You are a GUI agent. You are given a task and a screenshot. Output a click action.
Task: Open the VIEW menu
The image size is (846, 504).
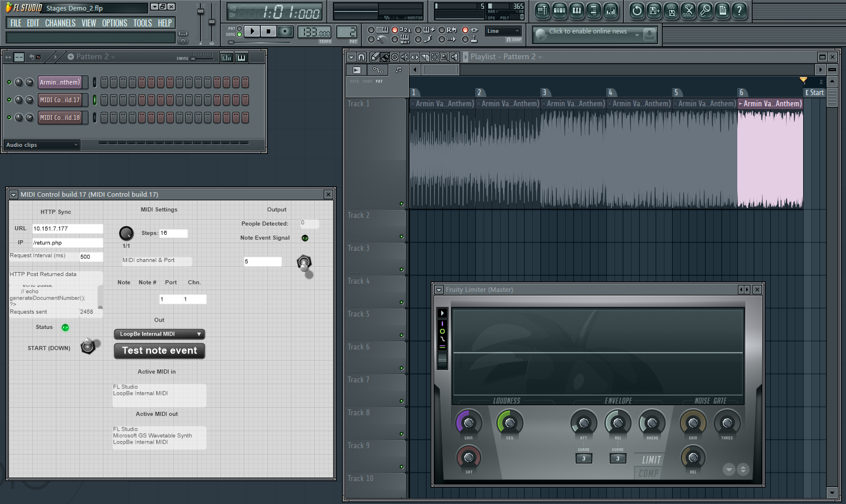pos(89,23)
